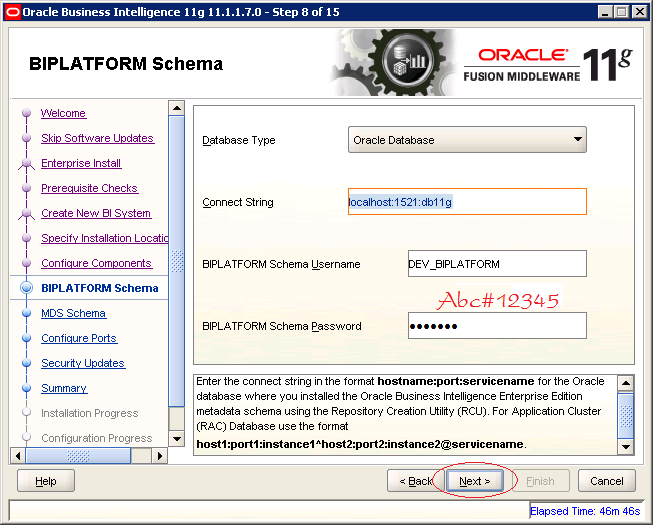The width and height of the screenshot is (653, 525).
Task: Go to the Configure Ports step
Action: (79, 338)
